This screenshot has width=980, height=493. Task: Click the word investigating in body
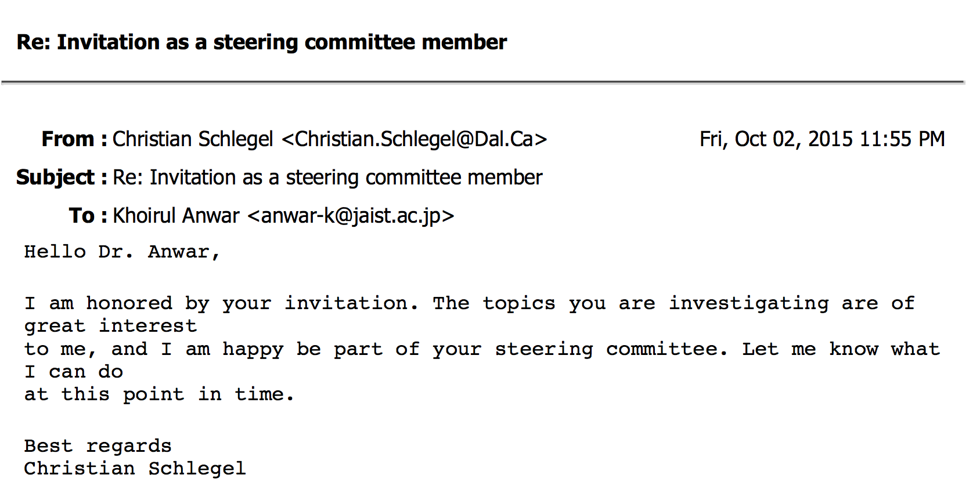click(x=749, y=303)
